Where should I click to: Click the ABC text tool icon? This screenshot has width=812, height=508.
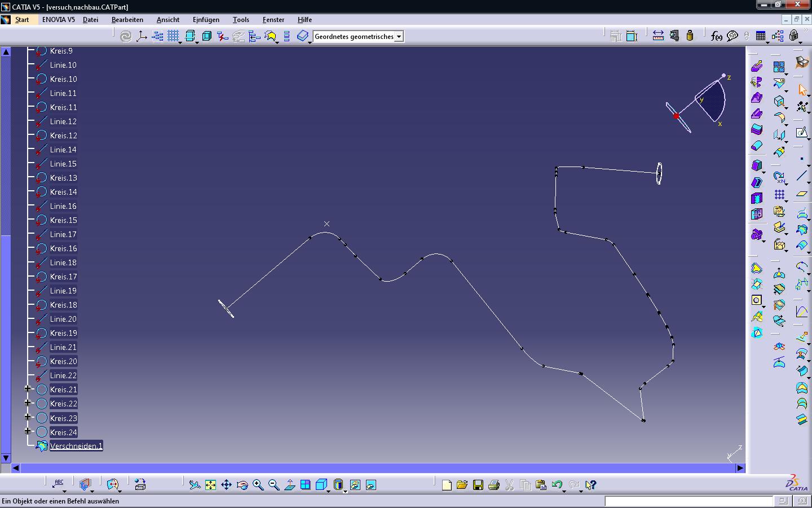click(59, 484)
